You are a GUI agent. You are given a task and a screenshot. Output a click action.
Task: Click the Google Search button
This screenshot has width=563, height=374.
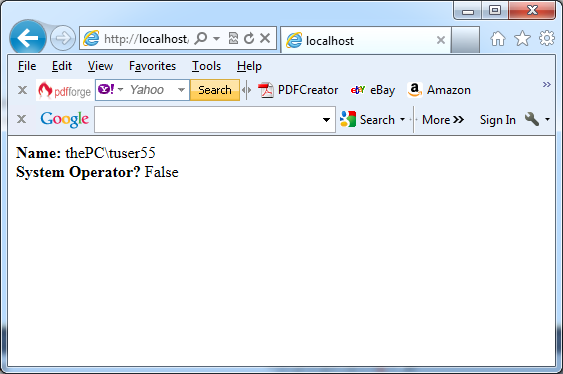[x=367, y=120]
